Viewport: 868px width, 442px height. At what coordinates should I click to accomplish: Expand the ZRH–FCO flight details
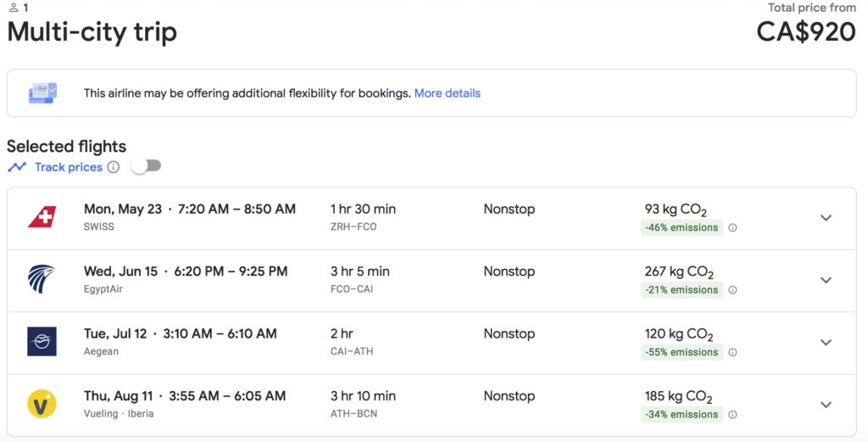[826, 218]
